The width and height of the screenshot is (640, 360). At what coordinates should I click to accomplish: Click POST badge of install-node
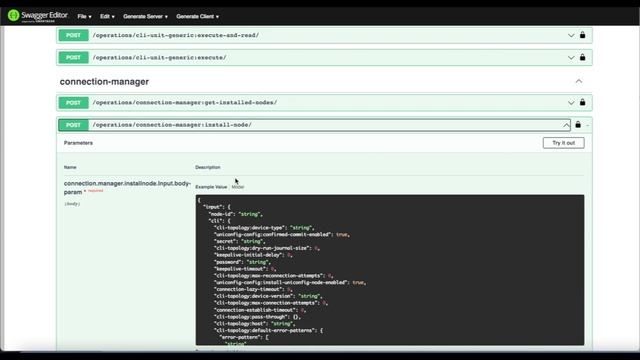point(73,125)
